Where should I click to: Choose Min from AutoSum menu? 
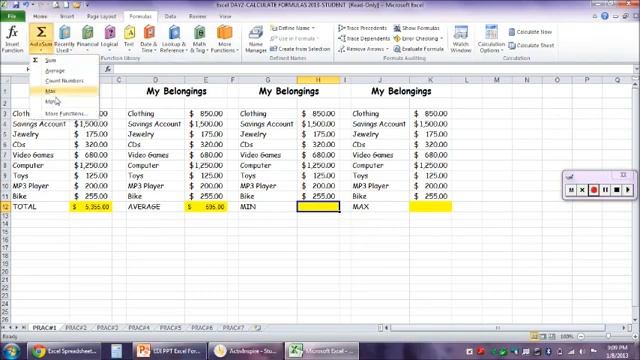[64, 101]
